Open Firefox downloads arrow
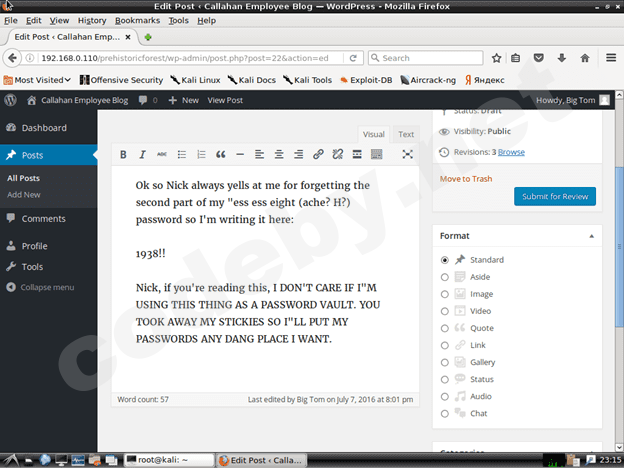624x468 pixels. [562, 58]
